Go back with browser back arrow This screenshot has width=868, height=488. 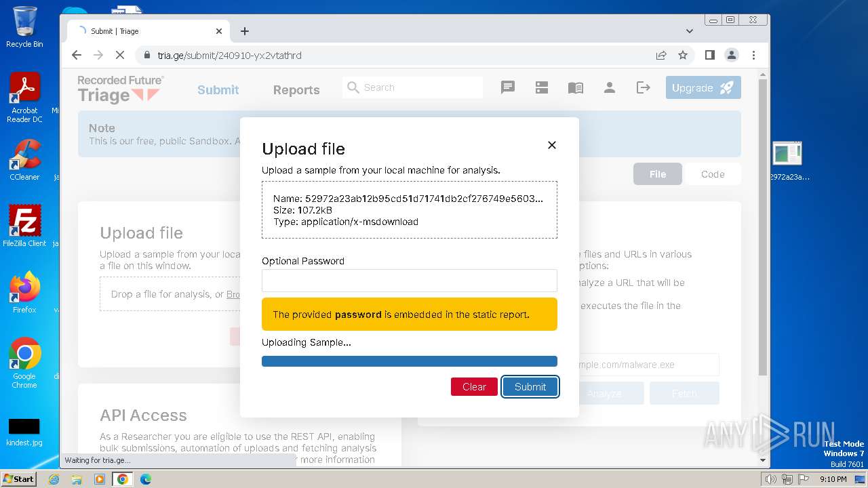pos(77,55)
